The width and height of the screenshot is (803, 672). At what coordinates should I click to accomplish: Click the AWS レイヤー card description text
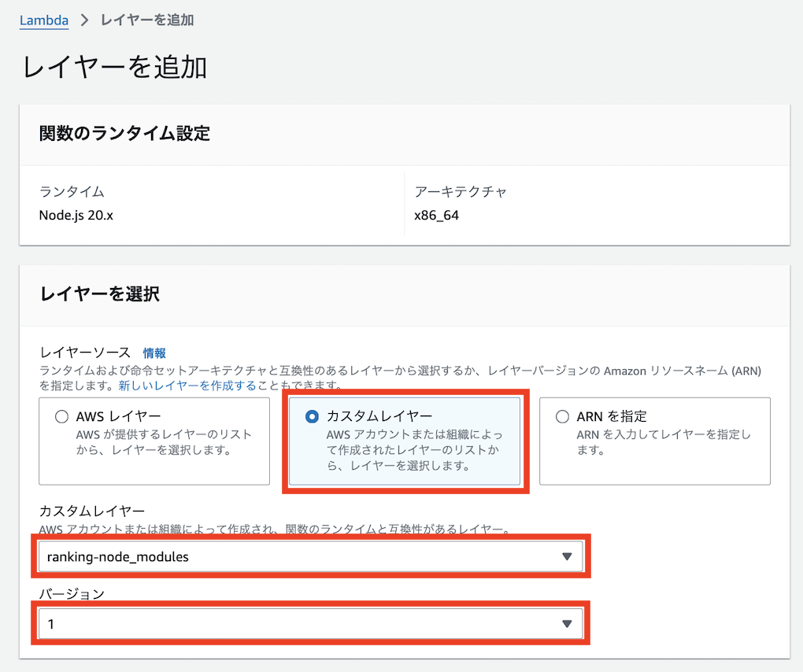click(x=164, y=442)
